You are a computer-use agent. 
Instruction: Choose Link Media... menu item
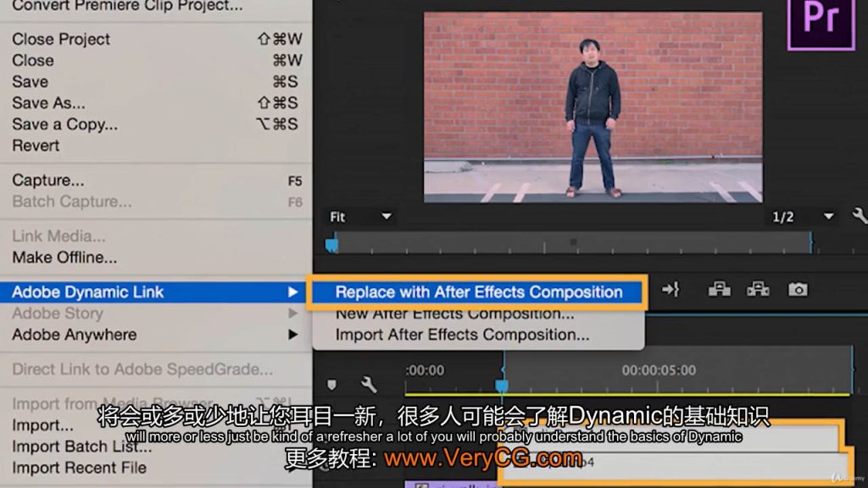tap(156, 236)
